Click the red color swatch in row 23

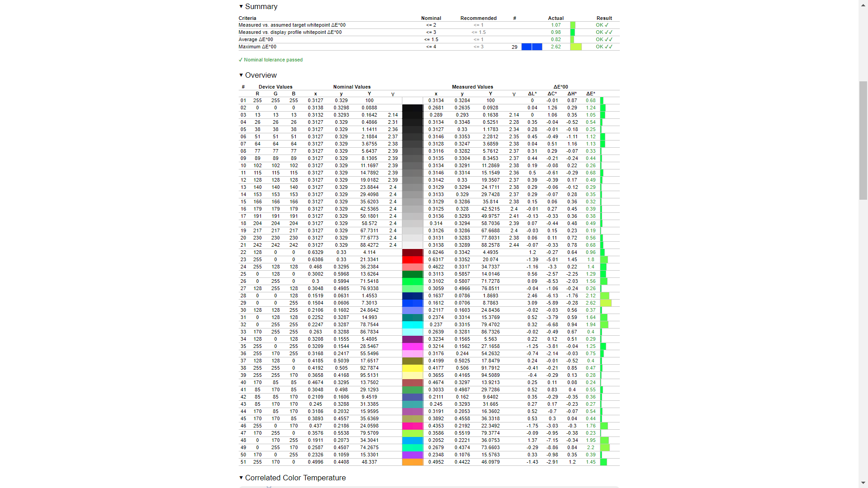tap(412, 260)
